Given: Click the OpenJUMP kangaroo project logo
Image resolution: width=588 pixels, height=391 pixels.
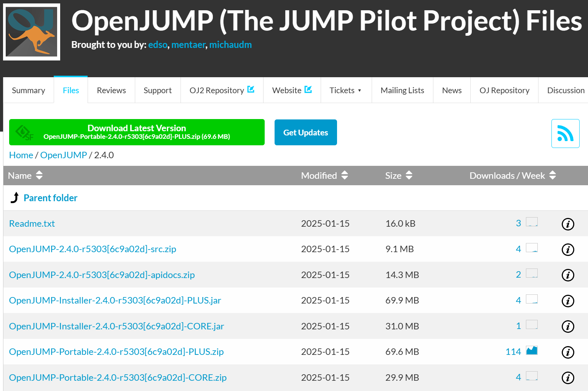Looking at the screenshot, I should (x=32, y=32).
